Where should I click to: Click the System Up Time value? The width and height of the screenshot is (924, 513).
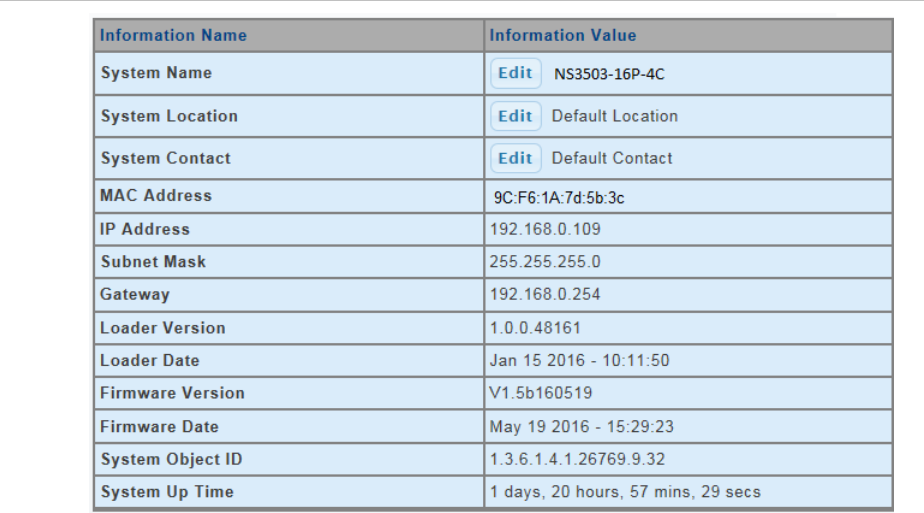point(625,492)
